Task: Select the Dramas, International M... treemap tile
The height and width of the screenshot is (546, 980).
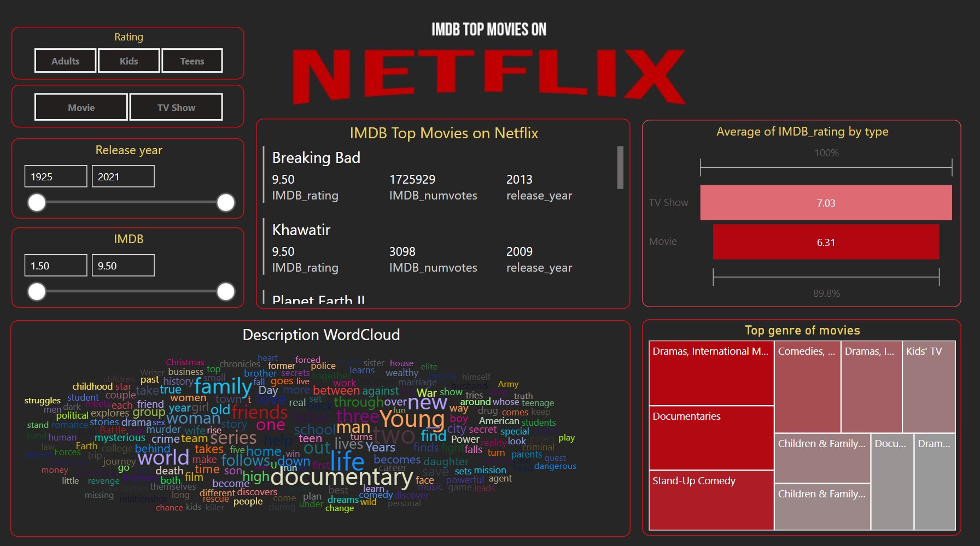Action: pyautogui.click(x=711, y=373)
